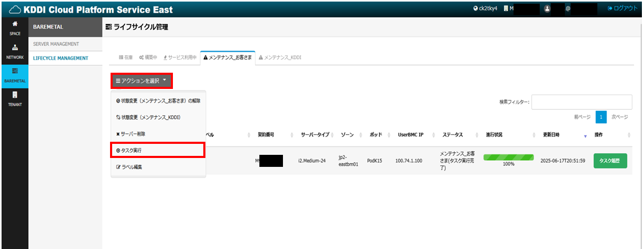Open the TENANT sidebar section
The height and width of the screenshot is (249, 644).
tap(15, 99)
